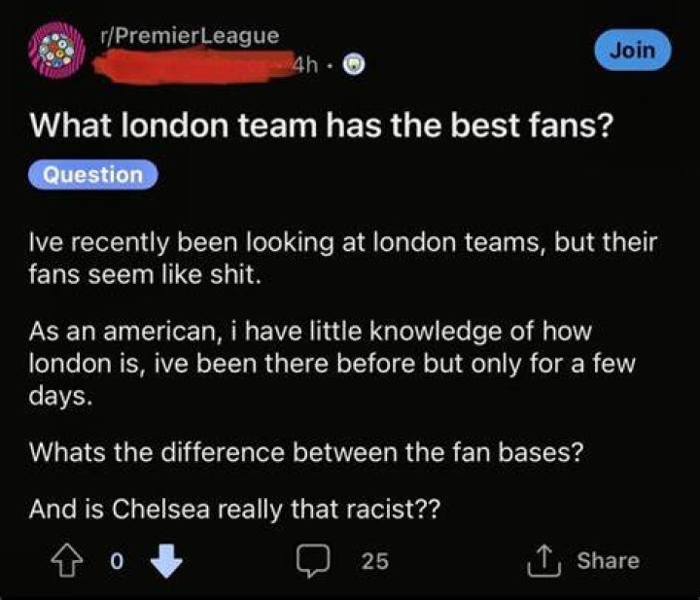Select paragraph starting 'Ive recently been looking'
700x600 pixels.
343,258
